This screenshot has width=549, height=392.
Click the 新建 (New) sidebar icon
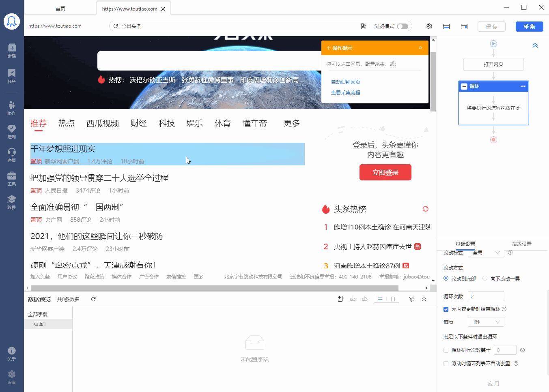coord(12,50)
